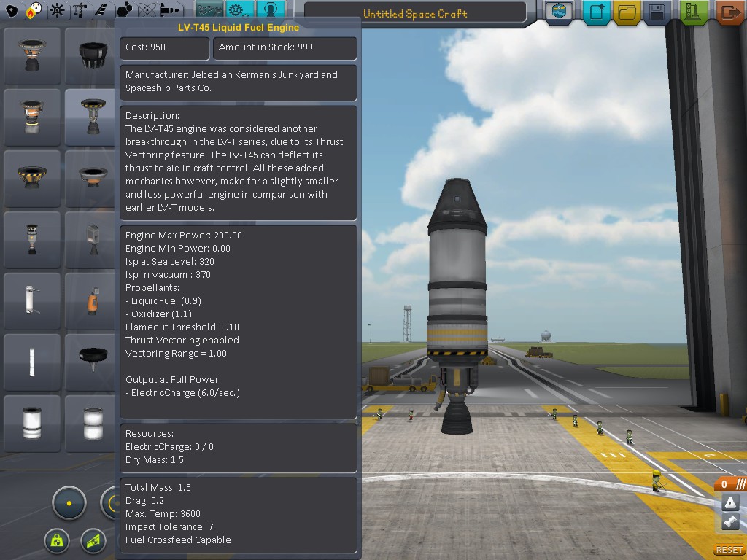Launch the craft with the green launchpad button
This screenshot has height=560, width=747.
point(693,12)
